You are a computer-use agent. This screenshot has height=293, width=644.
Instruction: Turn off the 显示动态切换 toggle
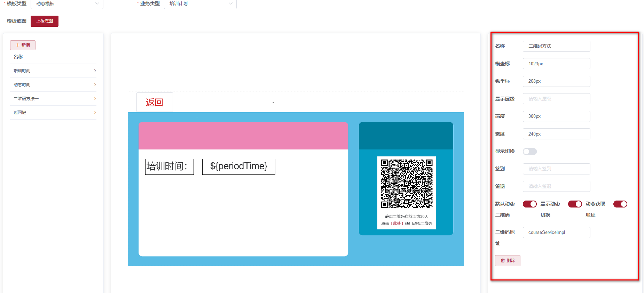pyautogui.click(x=575, y=204)
